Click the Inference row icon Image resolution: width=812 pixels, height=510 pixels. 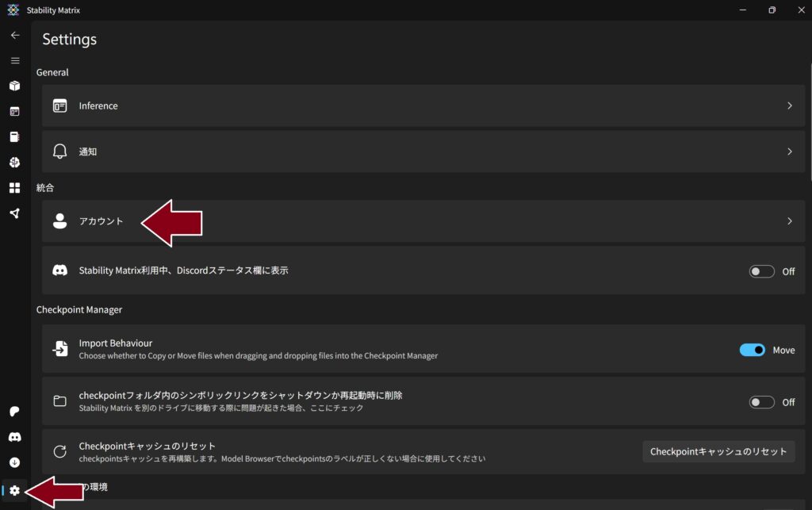pyautogui.click(x=60, y=105)
